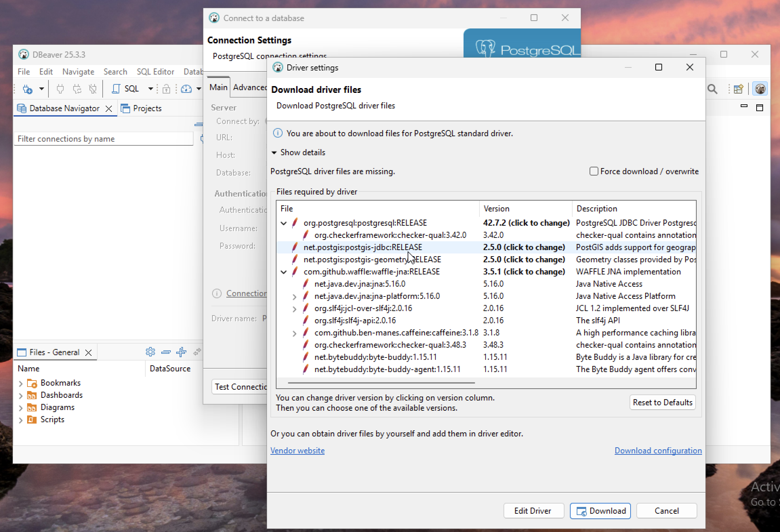Open the SQL Editor menu
Viewport: 780px width, 532px height.
[x=155, y=72]
